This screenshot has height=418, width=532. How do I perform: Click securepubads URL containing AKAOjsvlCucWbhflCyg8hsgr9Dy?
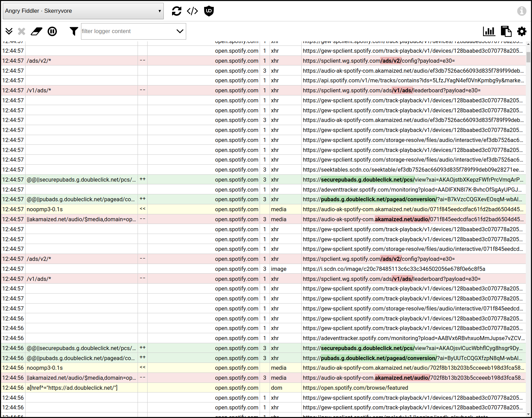(x=413, y=348)
